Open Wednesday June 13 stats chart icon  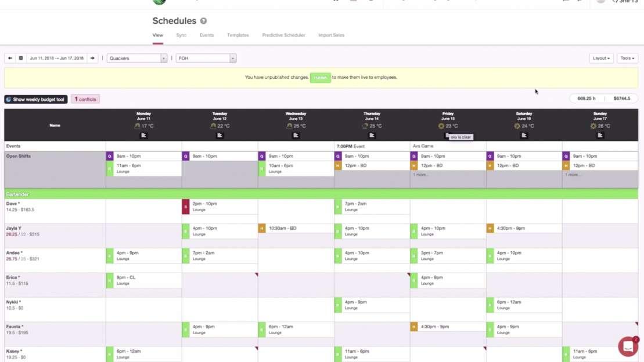tap(296, 135)
